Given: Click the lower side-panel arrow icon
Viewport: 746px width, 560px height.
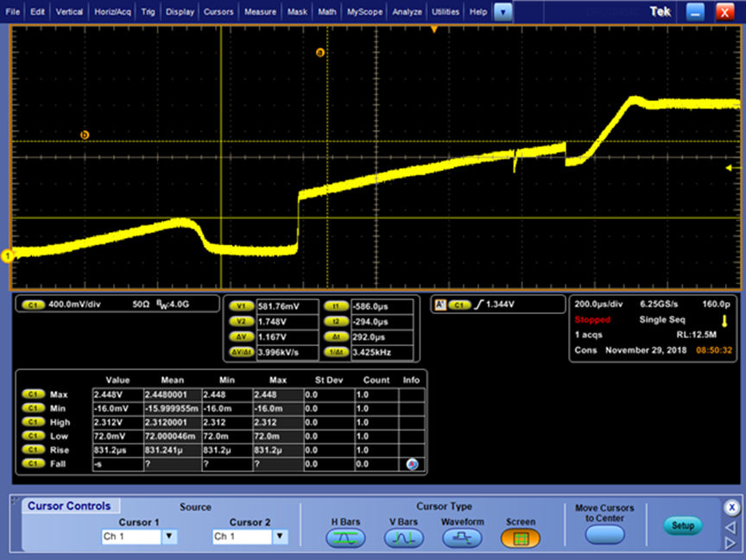Looking at the screenshot, I should [730, 543].
